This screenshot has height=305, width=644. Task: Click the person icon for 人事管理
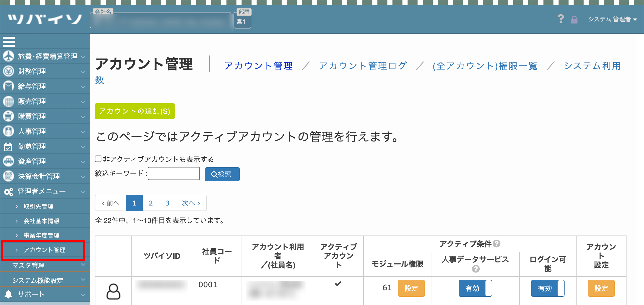8,131
